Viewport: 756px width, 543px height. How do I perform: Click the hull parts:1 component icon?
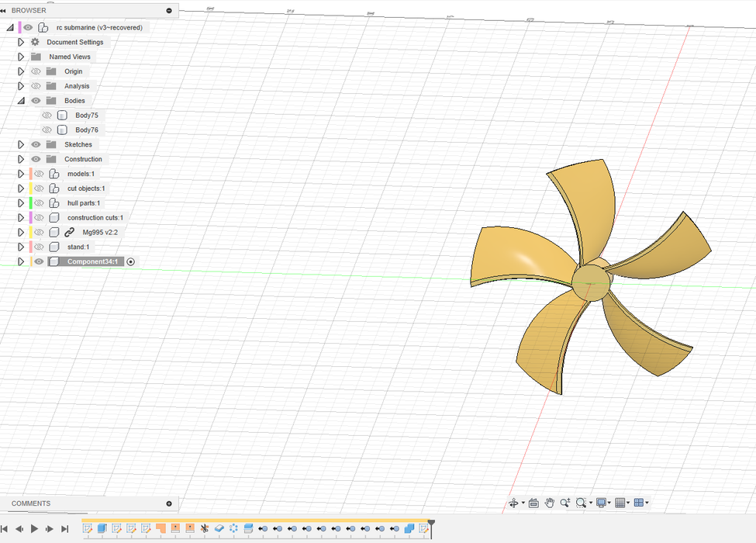click(x=54, y=203)
